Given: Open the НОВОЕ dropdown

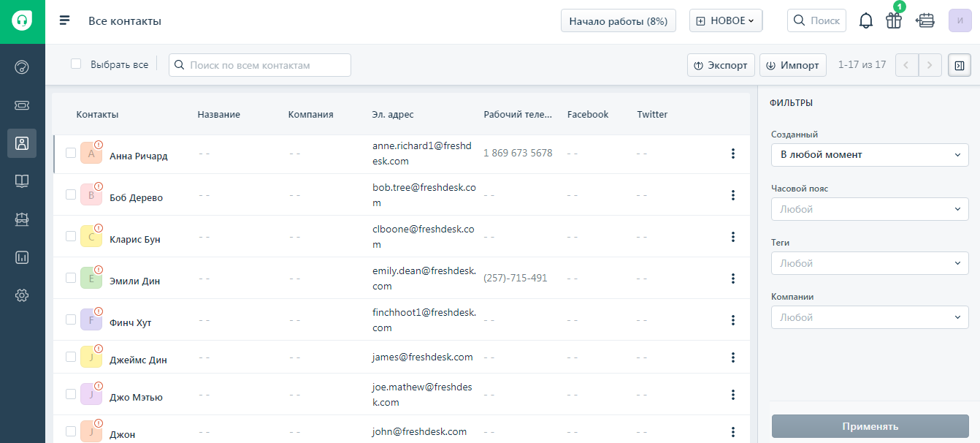Looking at the screenshot, I should coord(726,20).
